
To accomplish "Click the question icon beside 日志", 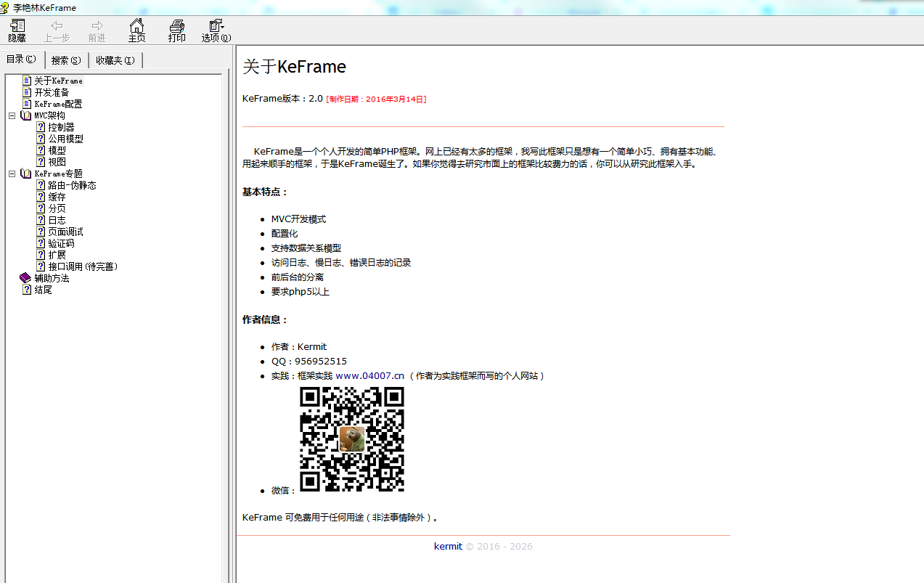I will [41, 220].
